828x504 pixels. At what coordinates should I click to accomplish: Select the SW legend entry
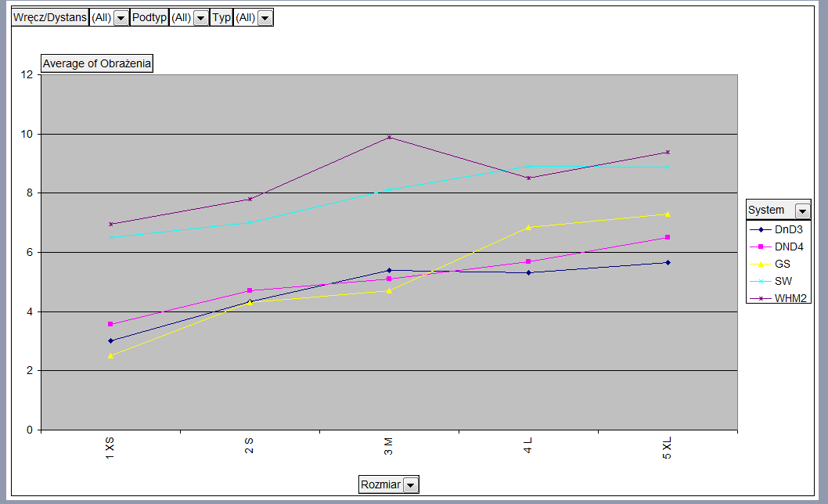783,281
